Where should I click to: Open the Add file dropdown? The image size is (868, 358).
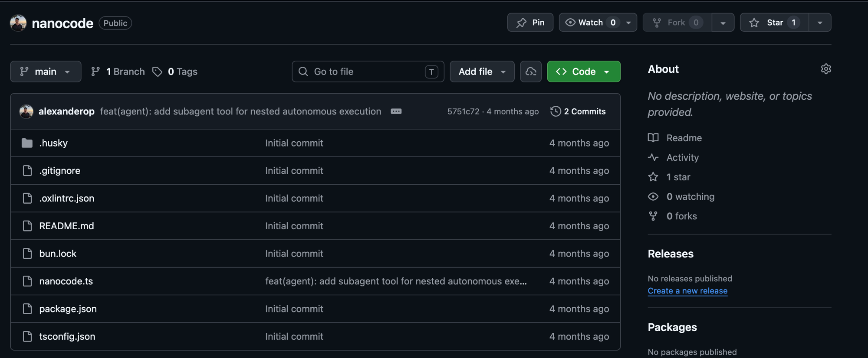(x=482, y=72)
